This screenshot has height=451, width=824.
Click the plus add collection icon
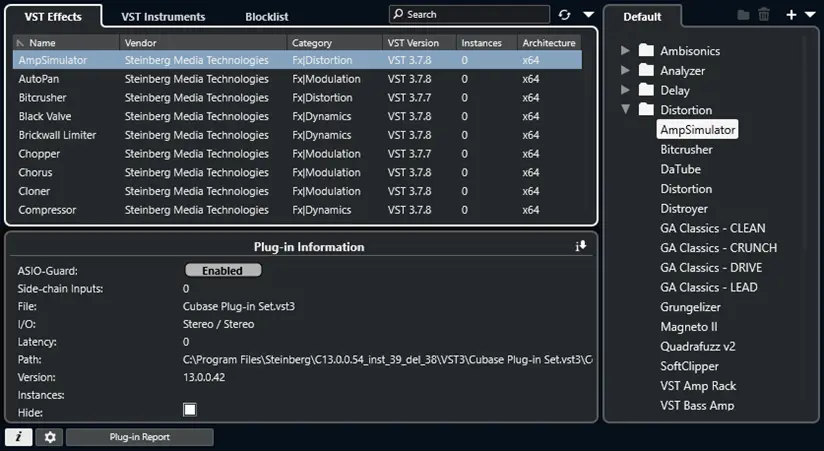[x=791, y=15]
